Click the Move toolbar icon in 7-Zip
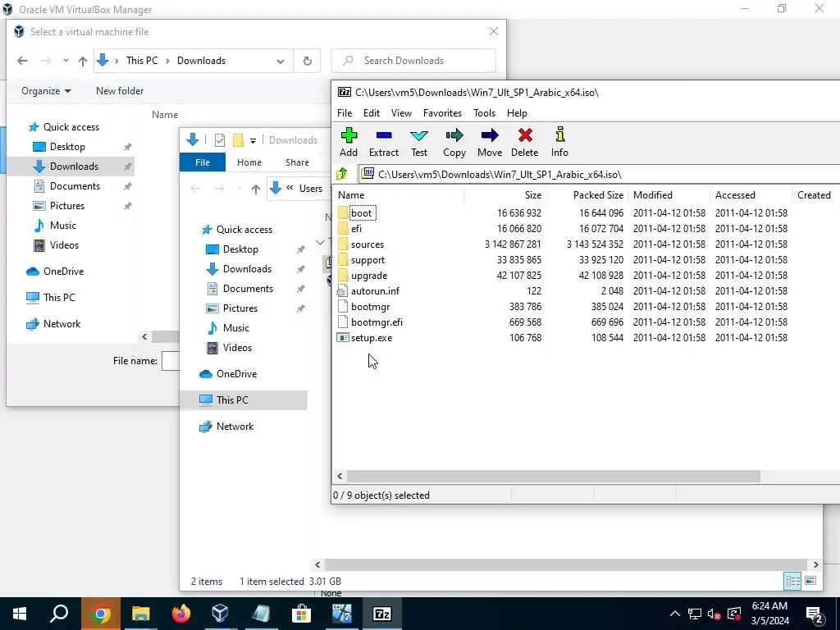This screenshot has width=840, height=630. pos(490,143)
